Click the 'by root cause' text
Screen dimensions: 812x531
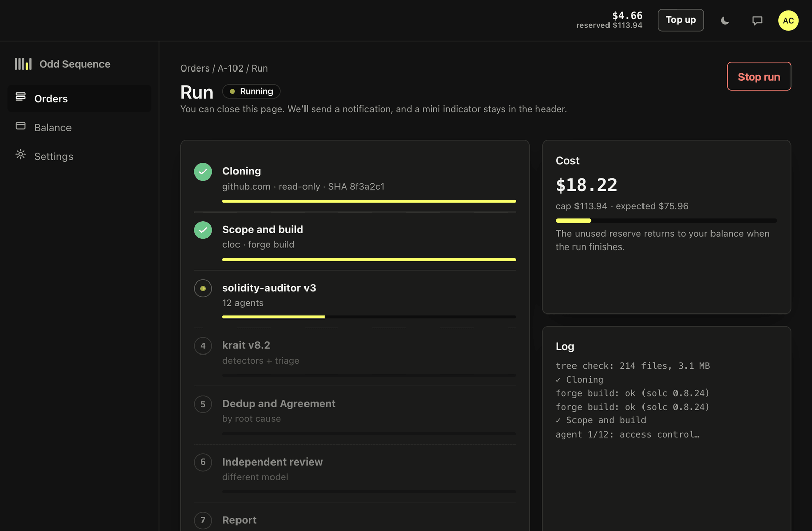coord(251,419)
